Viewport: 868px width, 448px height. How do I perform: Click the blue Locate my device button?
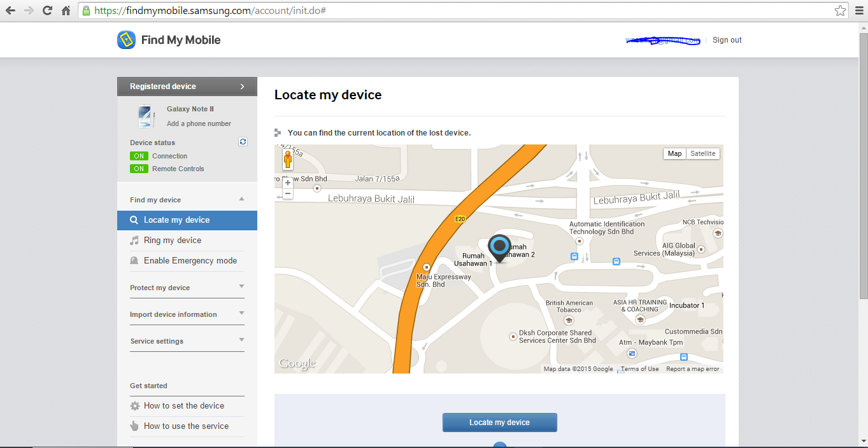click(500, 423)
